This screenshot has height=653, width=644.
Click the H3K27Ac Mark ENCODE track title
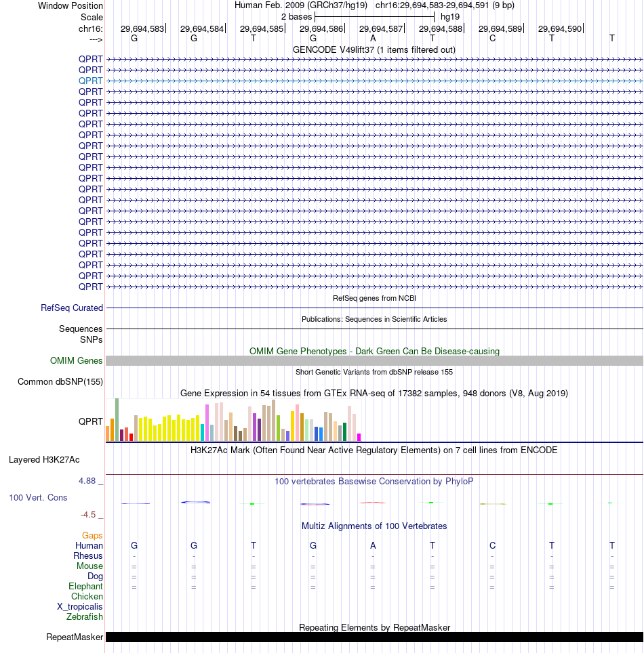tap(374, 450)
